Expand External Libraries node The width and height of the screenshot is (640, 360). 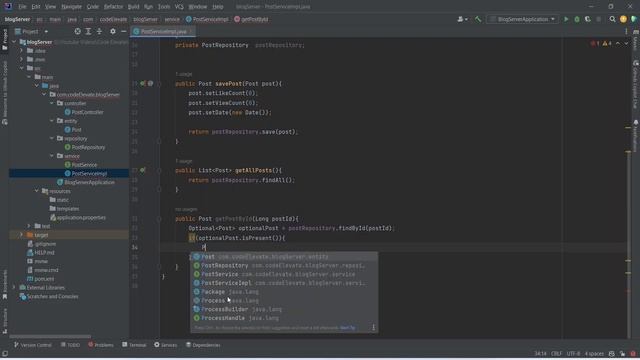pos(14,287)
